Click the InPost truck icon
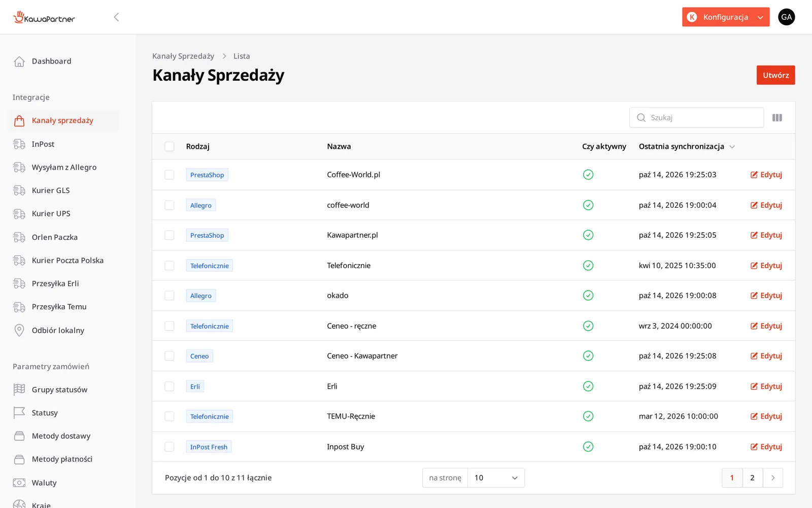The image size is (812, 508). pyautogui.click(x=19, y=144)
